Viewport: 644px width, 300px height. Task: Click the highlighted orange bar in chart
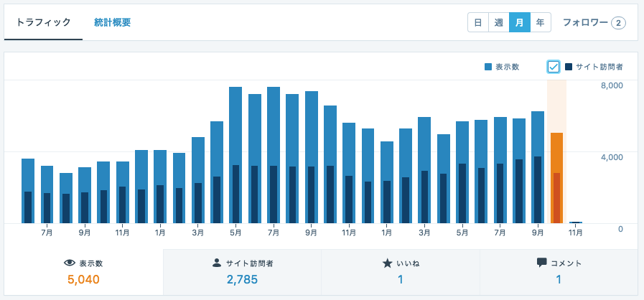[556, 177]
